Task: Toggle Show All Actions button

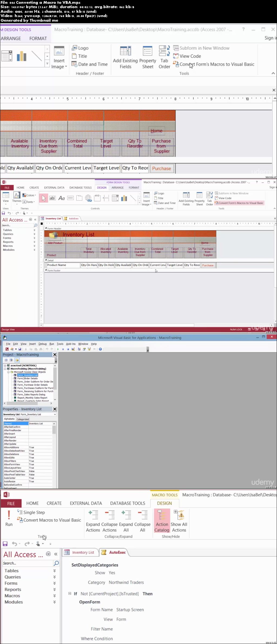Action: (179, 521)
